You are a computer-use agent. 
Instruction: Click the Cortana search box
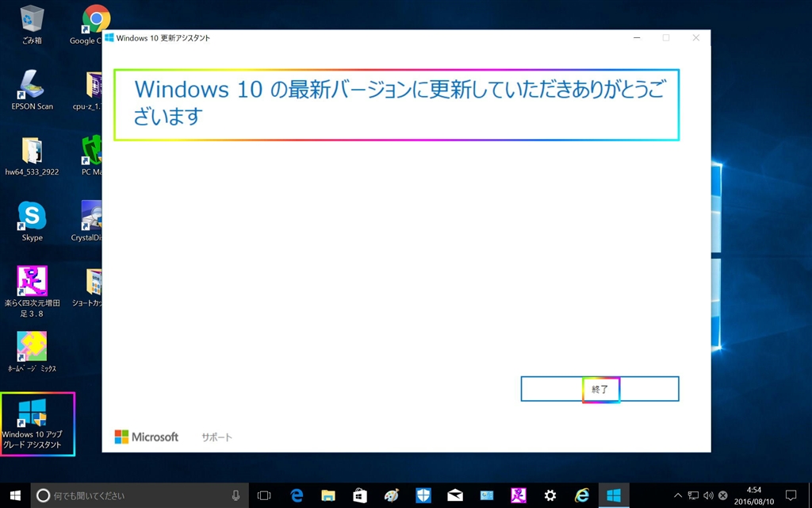140,495
